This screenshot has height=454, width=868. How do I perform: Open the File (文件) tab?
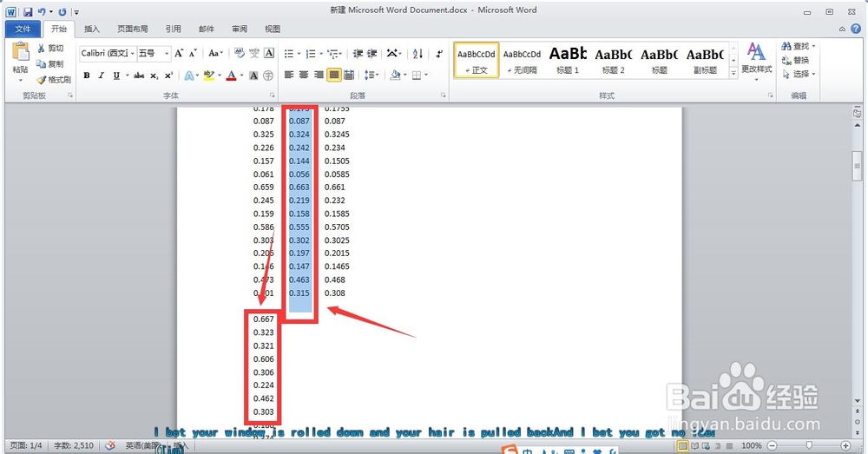point(23,29)
